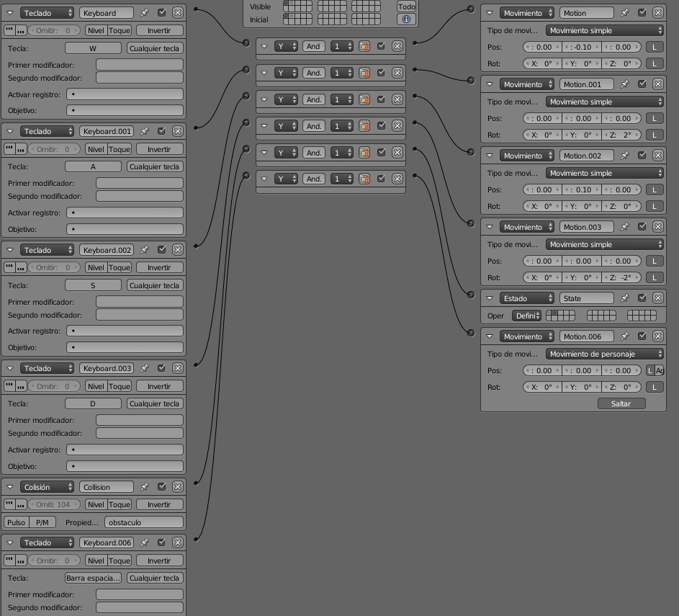679x616 pixels.
Task: Click the Omiti 104 slider on Collision
Action: [54, 504]
